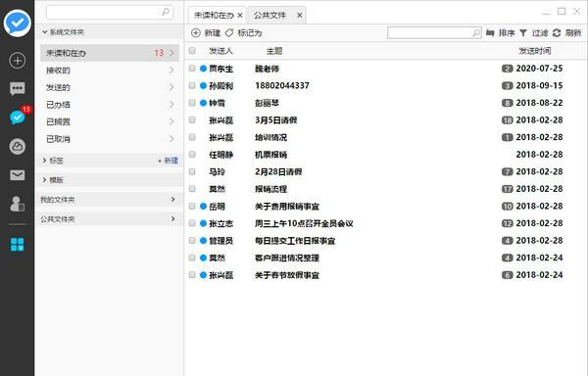The image size is (588, 376).
Task: Check the box for 2月28日请假 row
Action: [192, 172]
